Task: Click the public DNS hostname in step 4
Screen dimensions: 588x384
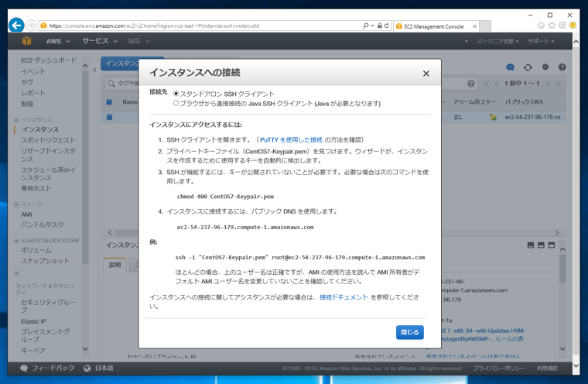Action: pos(245,227)
